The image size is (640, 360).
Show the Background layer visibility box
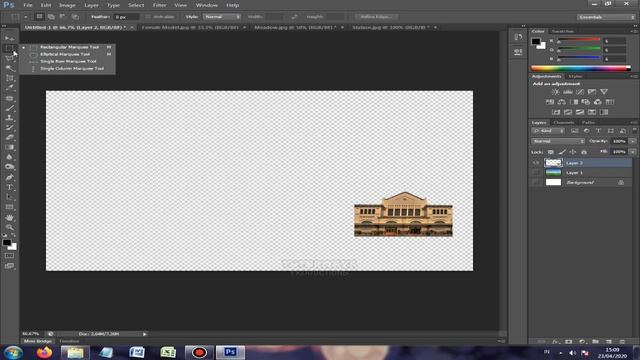coord(536,182)
